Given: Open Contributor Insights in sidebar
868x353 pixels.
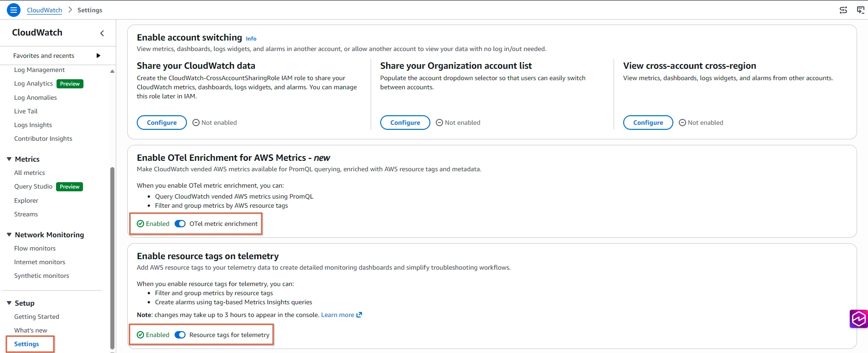Looking at the screenshot, I should tap(43, 138).
